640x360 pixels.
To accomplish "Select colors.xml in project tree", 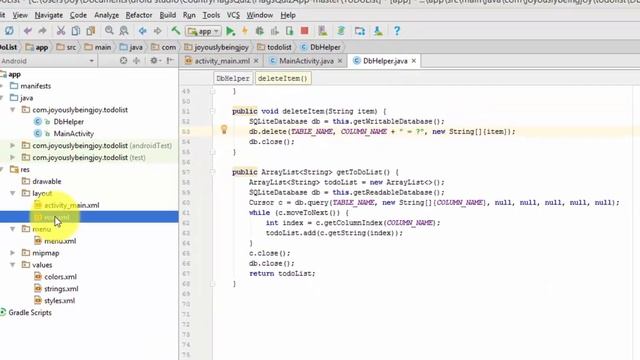I will click(60, 277).
